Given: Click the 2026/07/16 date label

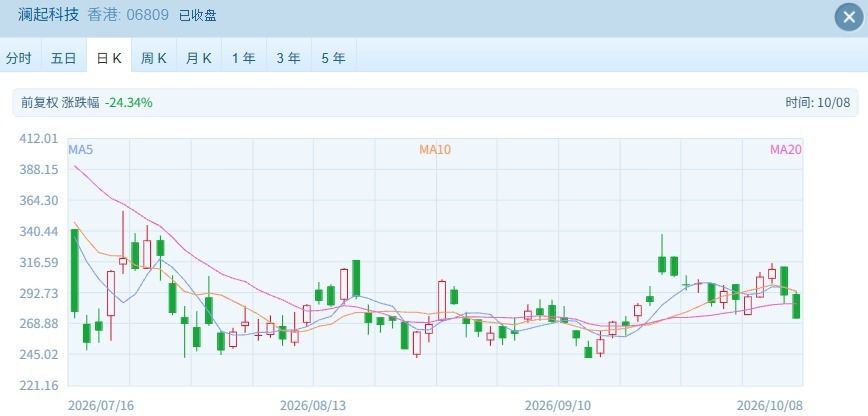Looking at the screenshot, I should point(101,406).
